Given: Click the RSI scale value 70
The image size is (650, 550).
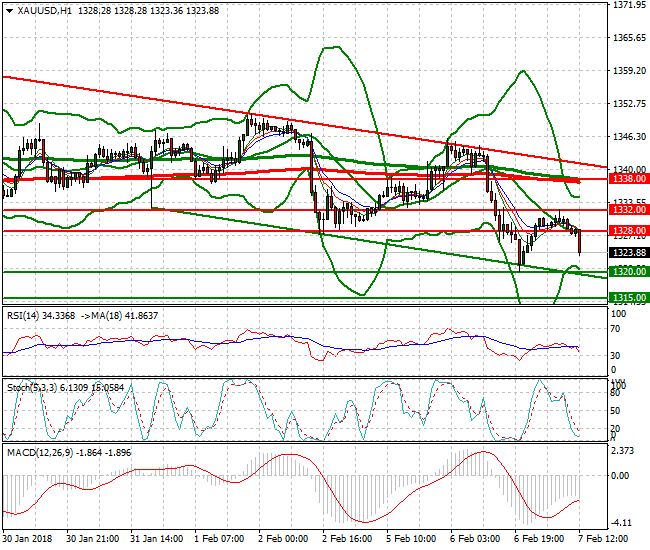Looking at the screenshot, I should [x=616, y=329].
